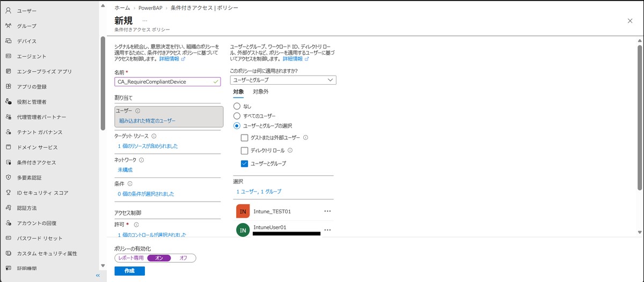Open the ID セキュリティ スコア trophy icon
Image resolution: width=644 pixels, height=282 pixels.
[x=8, y=192]
